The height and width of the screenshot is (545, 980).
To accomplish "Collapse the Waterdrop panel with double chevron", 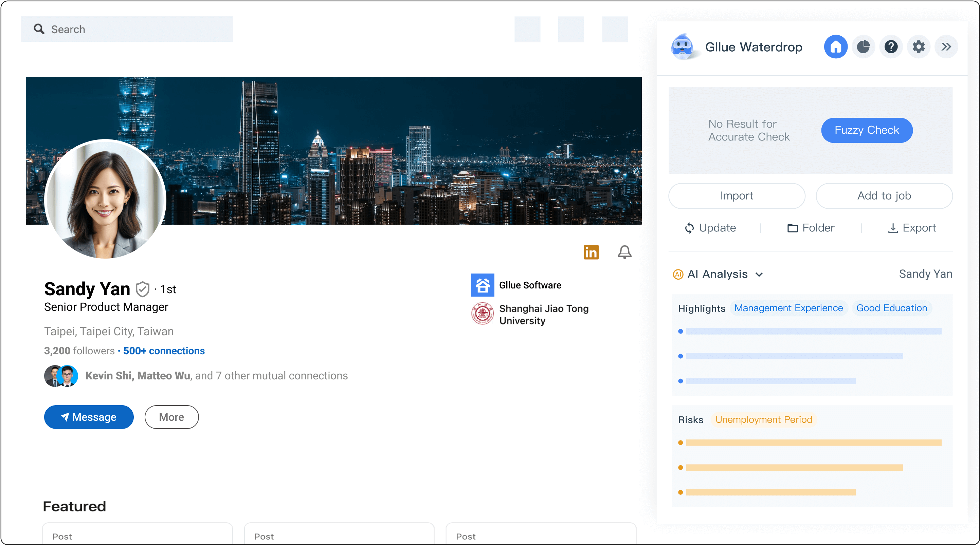I will point(946,47).
